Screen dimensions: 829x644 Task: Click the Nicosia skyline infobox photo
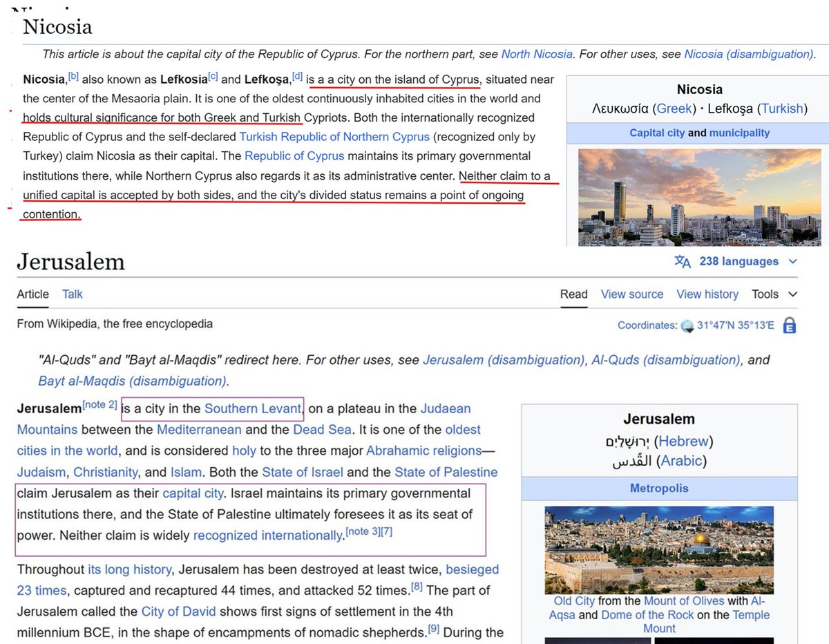pyautogui.click(x=699, y=197)
